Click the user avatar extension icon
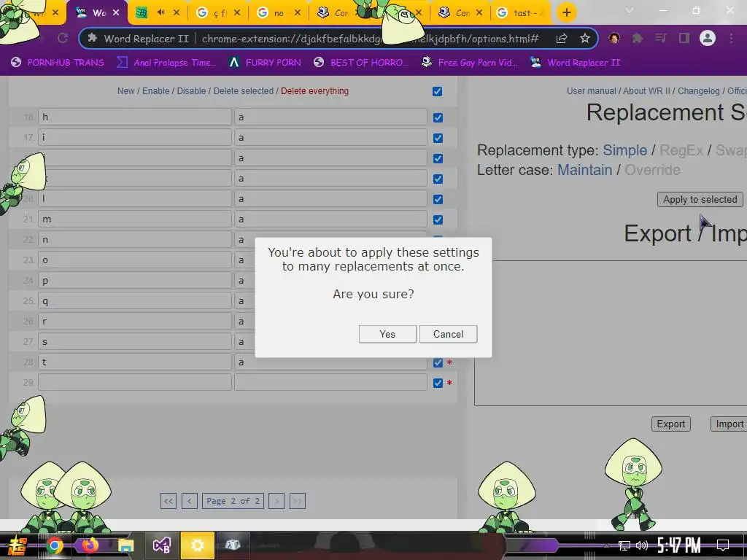The height and width of the screenshot is (560, 747). pos(614,38)
